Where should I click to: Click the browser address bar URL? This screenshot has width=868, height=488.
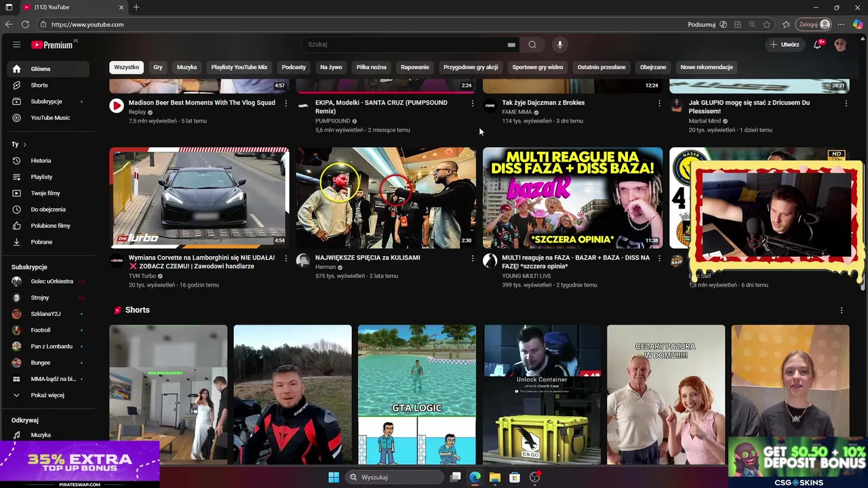(x=87, y=24)
